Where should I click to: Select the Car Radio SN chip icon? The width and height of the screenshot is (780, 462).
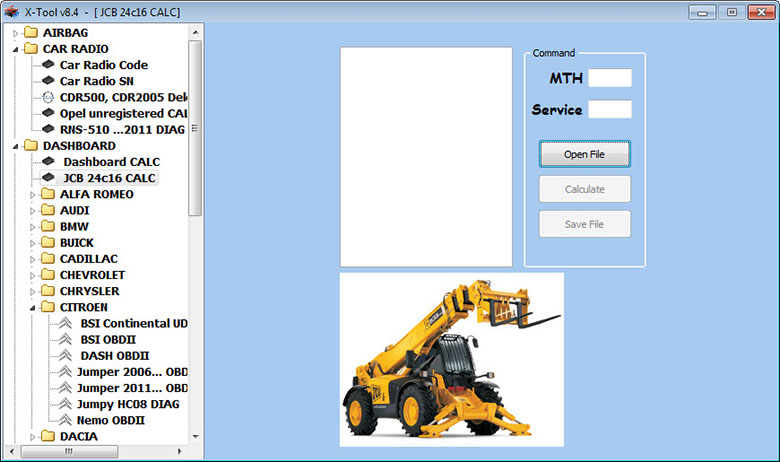47,81
